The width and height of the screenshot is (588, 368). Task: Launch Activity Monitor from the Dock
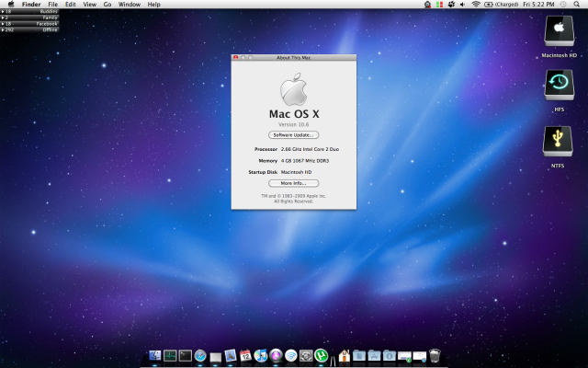pyautogui.click(x=170, y=356)
